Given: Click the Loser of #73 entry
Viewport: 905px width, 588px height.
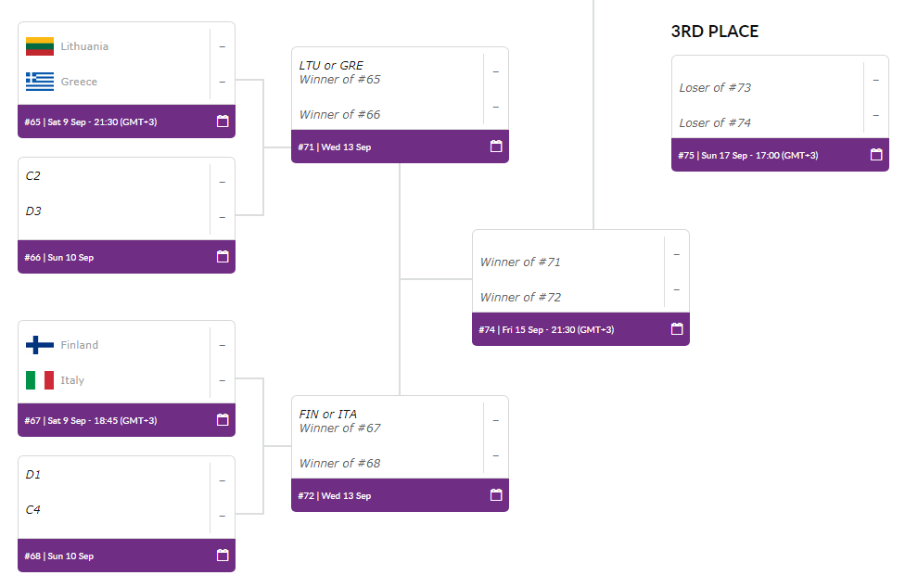Looking at the screenshot, I should click(x=715, y=88).
